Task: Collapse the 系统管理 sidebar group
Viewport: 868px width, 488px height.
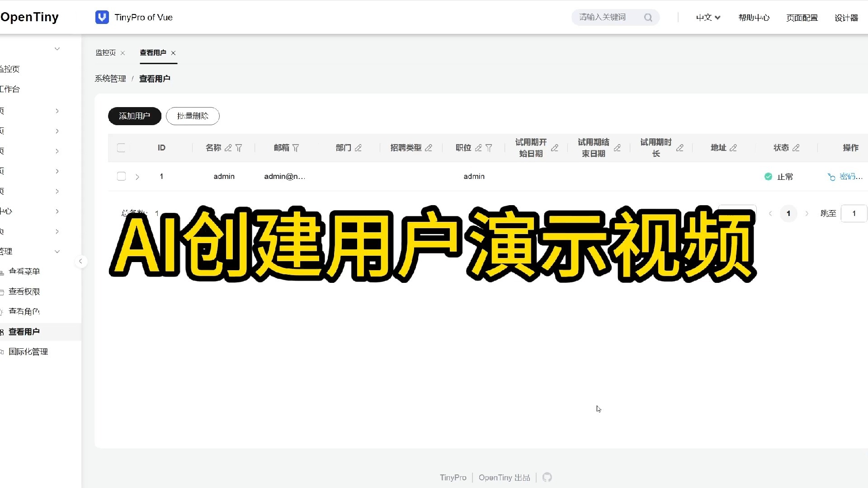Action: (57, 251)
